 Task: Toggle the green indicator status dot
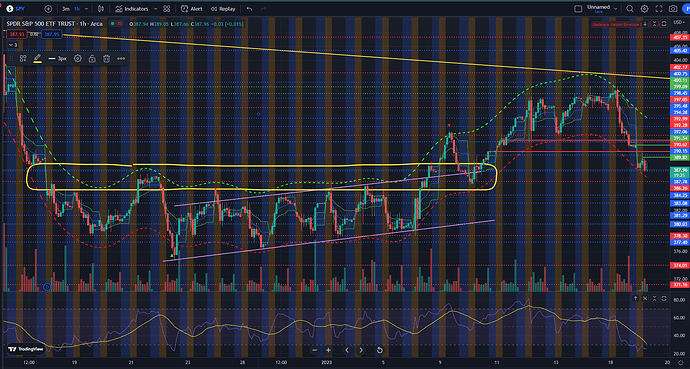[113, 24]
